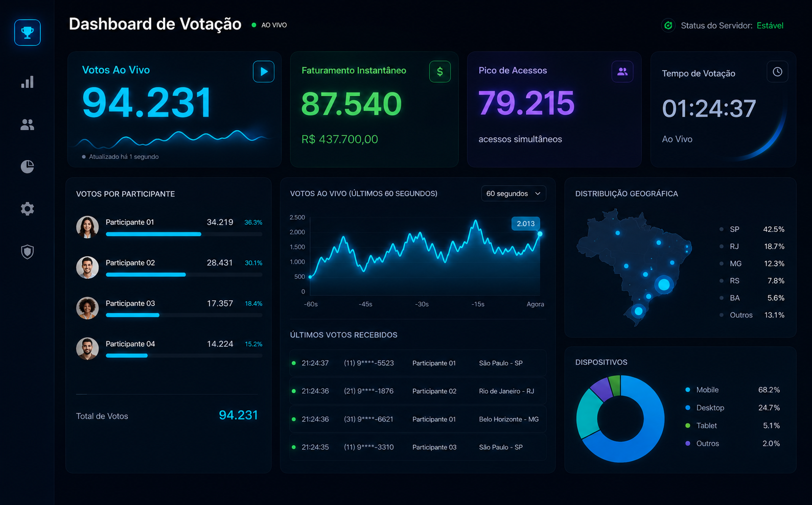The height and width of the screenshot is (505, 812).
Task: Click Participante 04 vote progress bar
Action: click(184, 355)
